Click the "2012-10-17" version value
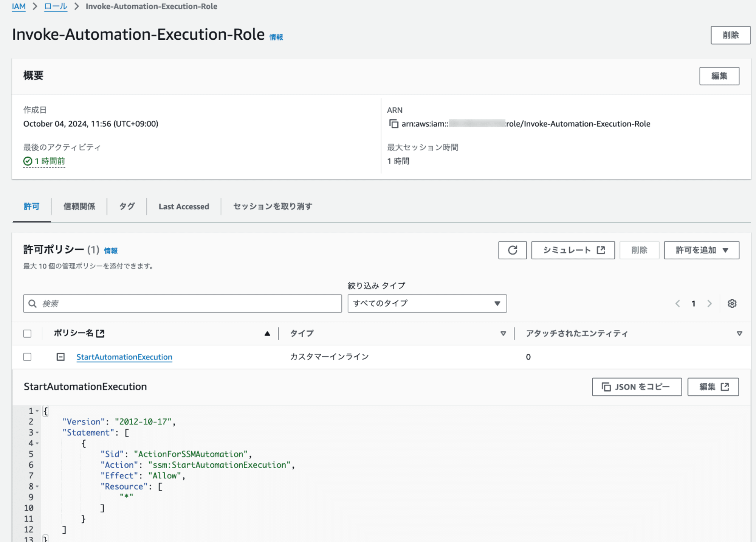 (143, 422)
